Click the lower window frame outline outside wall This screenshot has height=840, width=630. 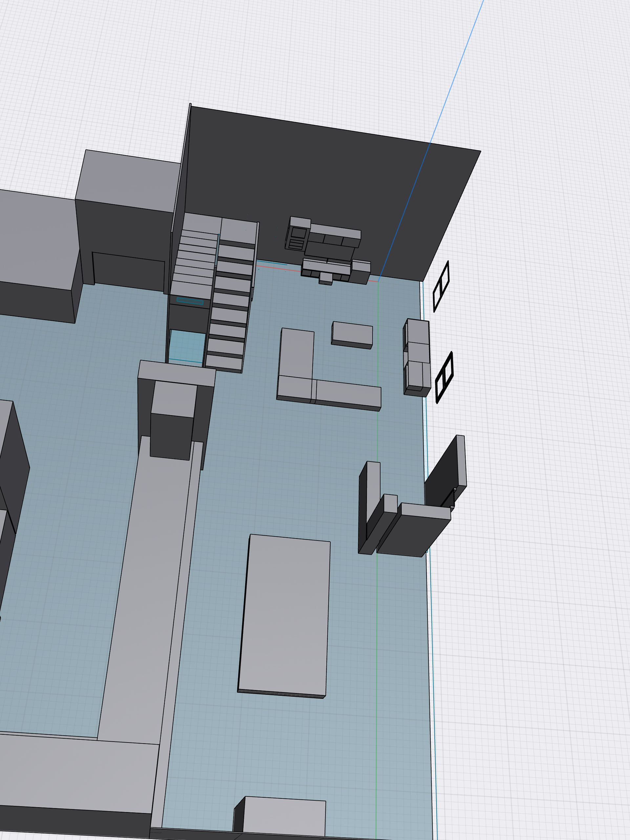pyautogui.click(x=444, y=377)
